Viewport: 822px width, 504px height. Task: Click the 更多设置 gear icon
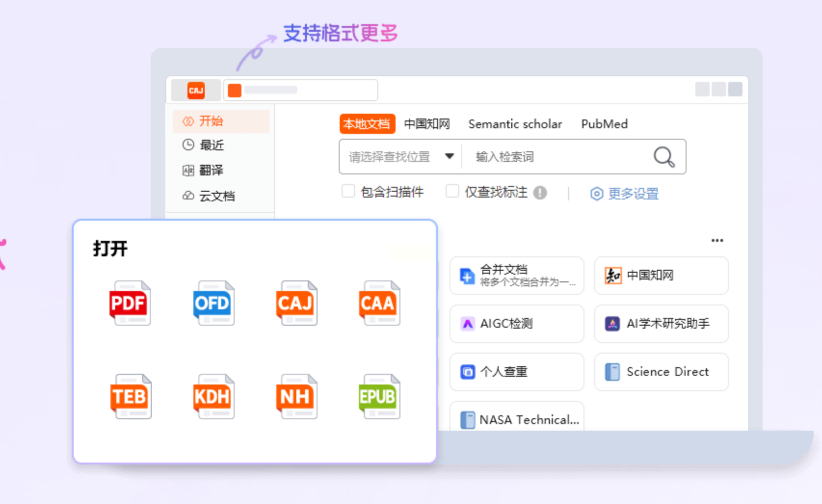click(x=597, y=194)
